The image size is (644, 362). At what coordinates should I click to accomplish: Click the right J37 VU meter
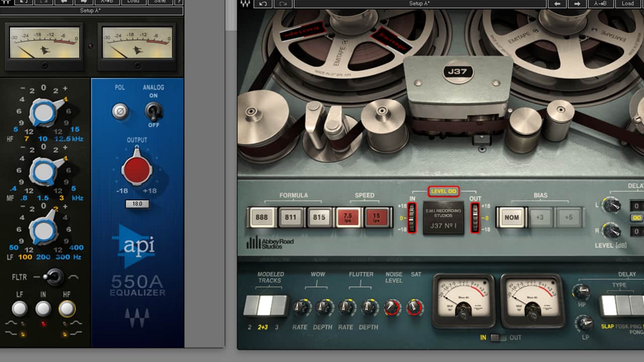[532, 301]
